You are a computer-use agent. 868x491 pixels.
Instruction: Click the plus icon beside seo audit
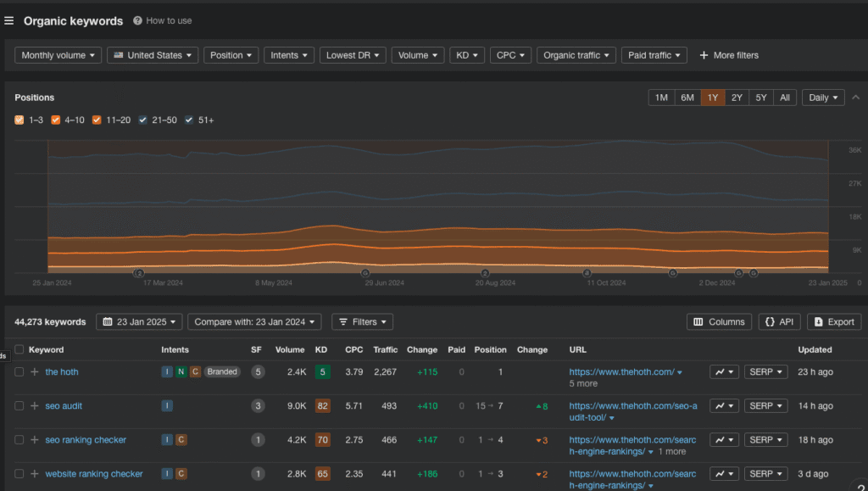click(x=35, y=406)
